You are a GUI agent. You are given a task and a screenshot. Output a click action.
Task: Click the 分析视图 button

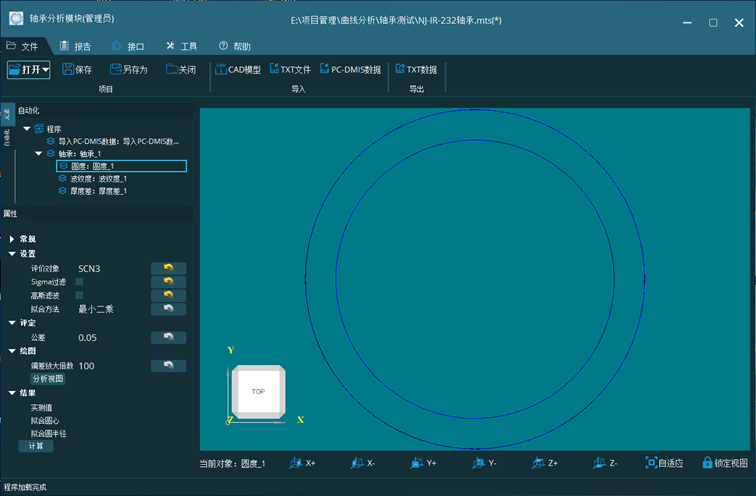click(48, 379)
